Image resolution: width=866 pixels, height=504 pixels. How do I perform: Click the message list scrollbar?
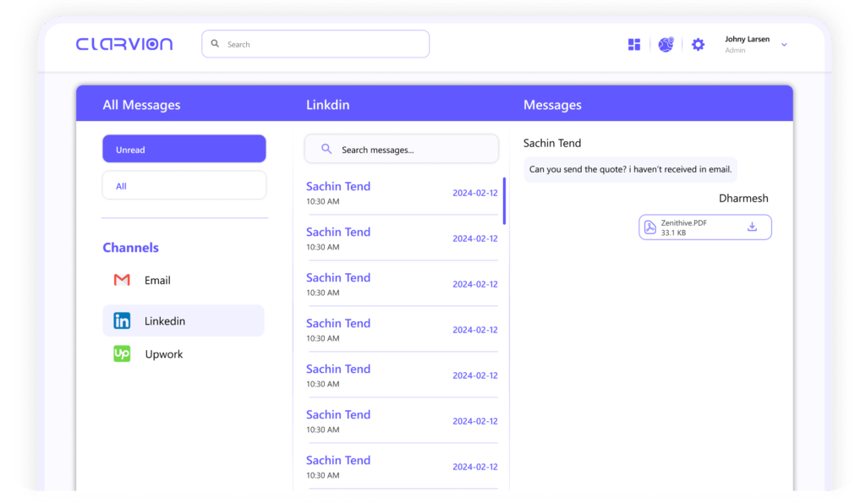[x=505, y=201]
